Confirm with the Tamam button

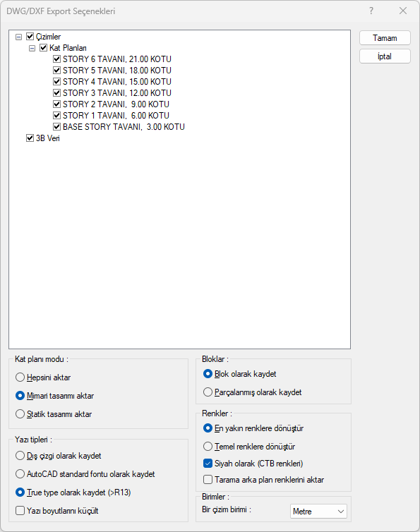pos(385,38)
